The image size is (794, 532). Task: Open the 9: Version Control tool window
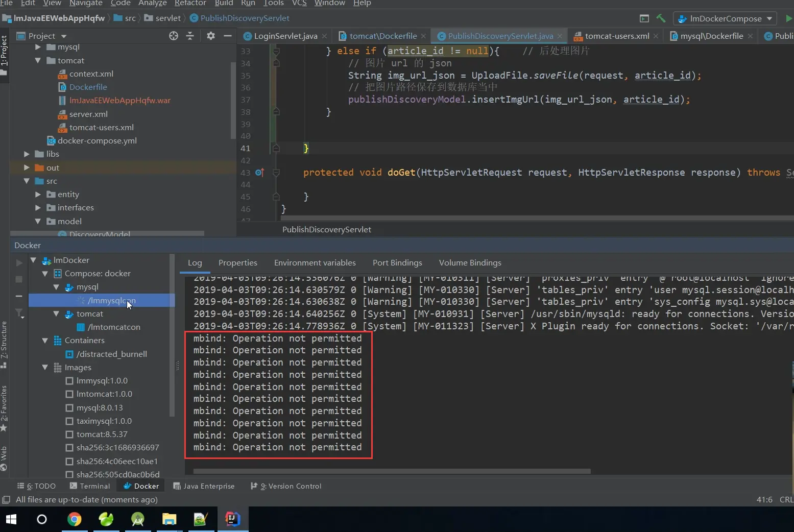[x=286, y=486]
